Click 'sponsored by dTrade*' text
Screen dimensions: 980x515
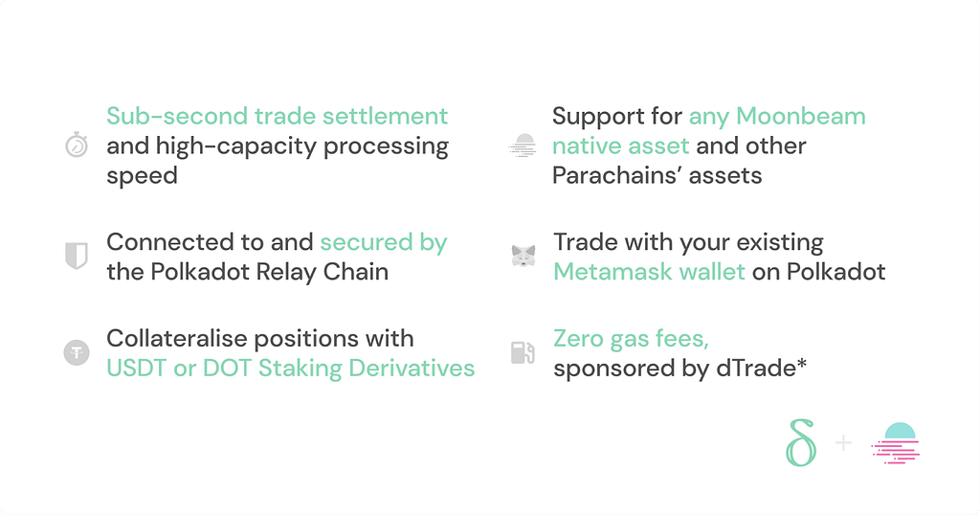pos(679,368)
